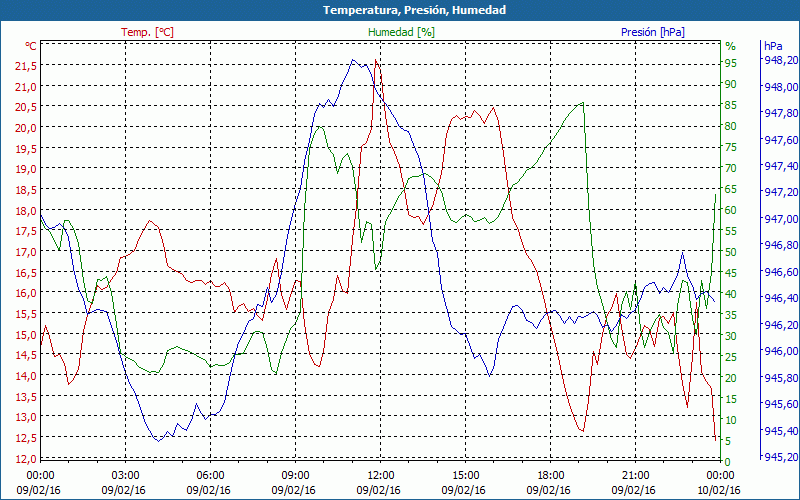Click the 09:00 time axis label
Viewport: 800px width, 500px height.
pyautogui.click(x=295, y=476)
